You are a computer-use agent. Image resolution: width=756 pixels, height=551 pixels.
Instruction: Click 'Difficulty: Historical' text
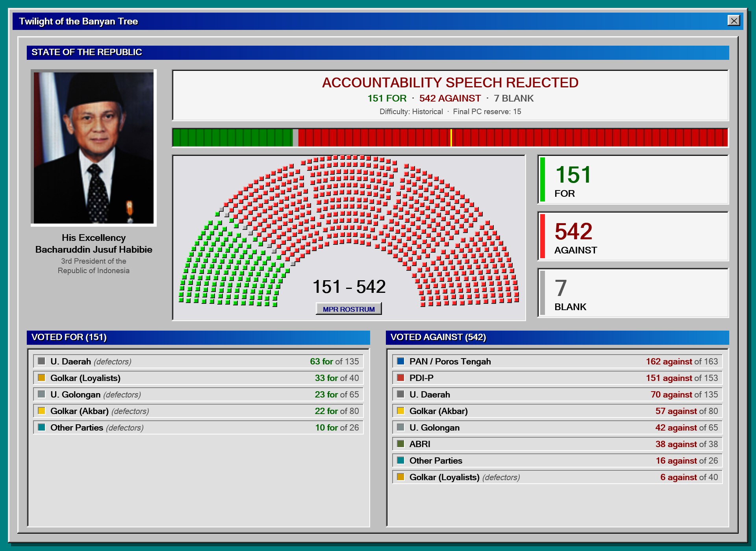tap(411, 112)
